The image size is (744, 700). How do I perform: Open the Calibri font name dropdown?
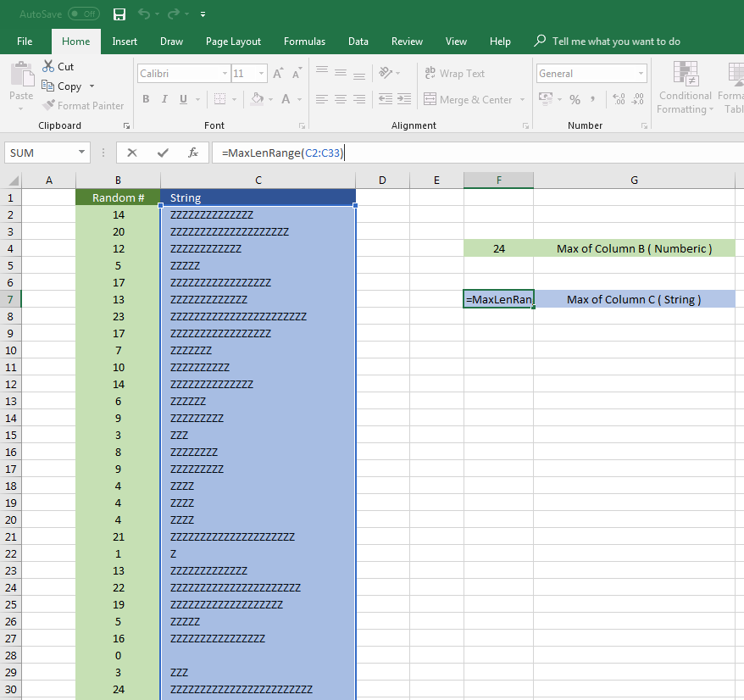[x=225, y=74]
